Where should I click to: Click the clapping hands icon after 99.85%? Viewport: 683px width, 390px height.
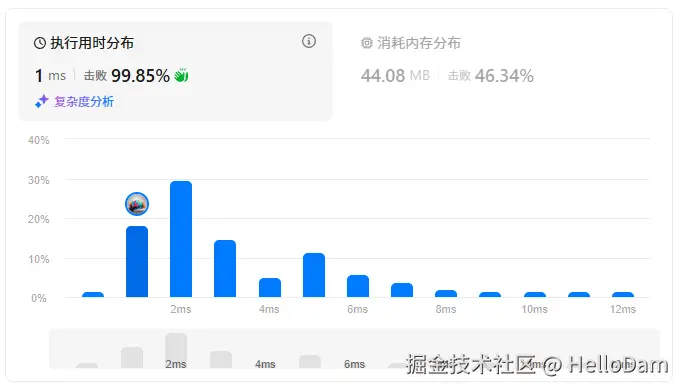pyautogui.click(x=181, y=75)
